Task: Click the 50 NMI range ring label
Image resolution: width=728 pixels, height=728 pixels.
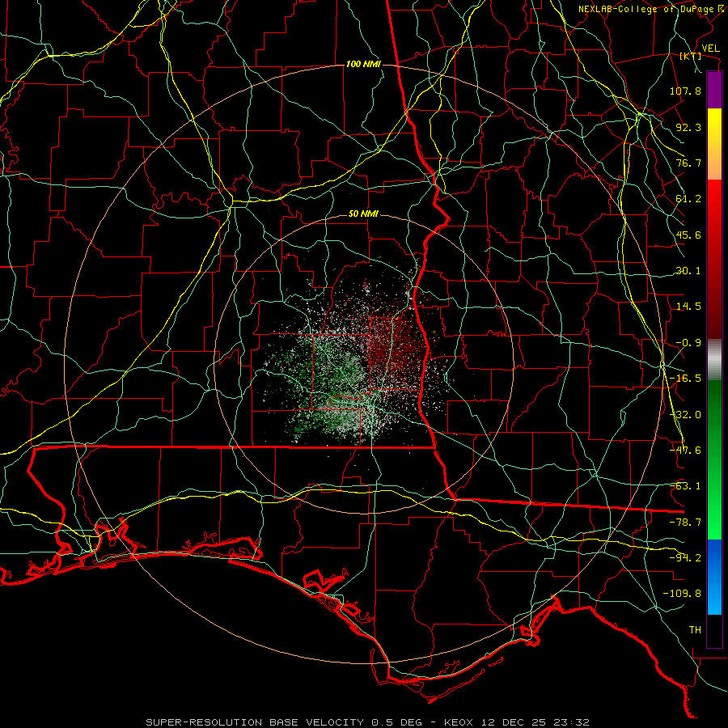Action: [x=363, y=214]
